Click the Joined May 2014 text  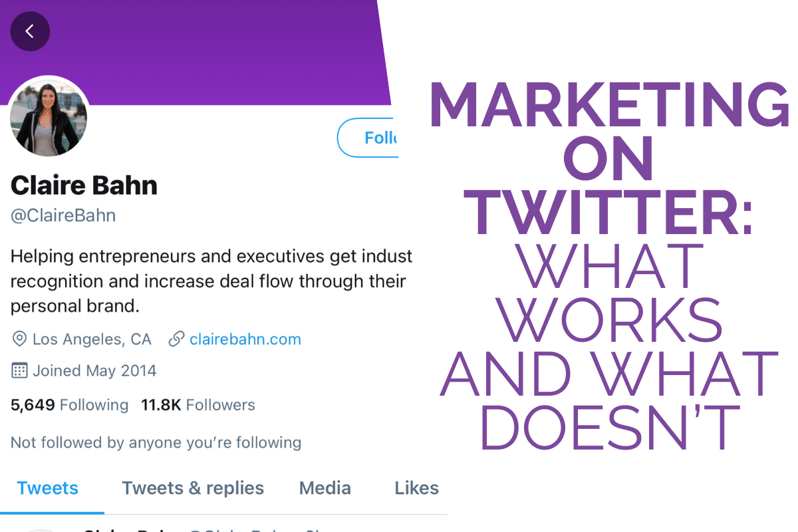tap(94, 370)
